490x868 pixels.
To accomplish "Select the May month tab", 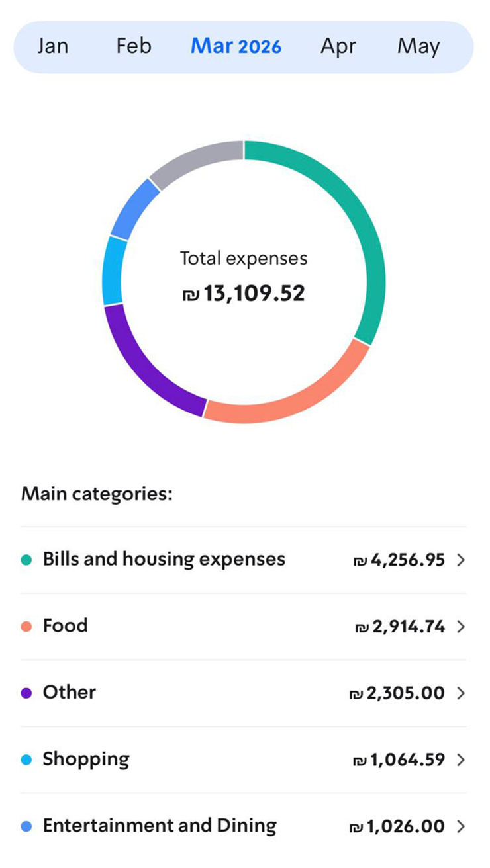I will click(418, 46).
